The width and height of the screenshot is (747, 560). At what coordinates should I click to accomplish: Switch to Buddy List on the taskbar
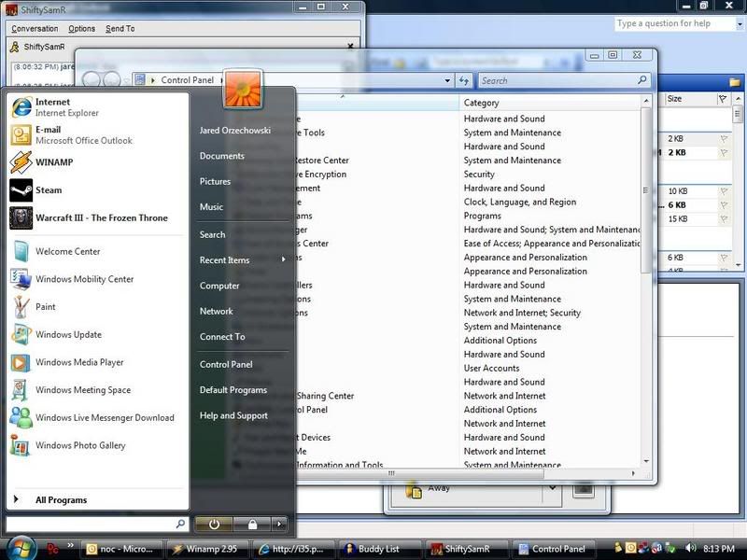pyautogui.click(x=380, y=549)
